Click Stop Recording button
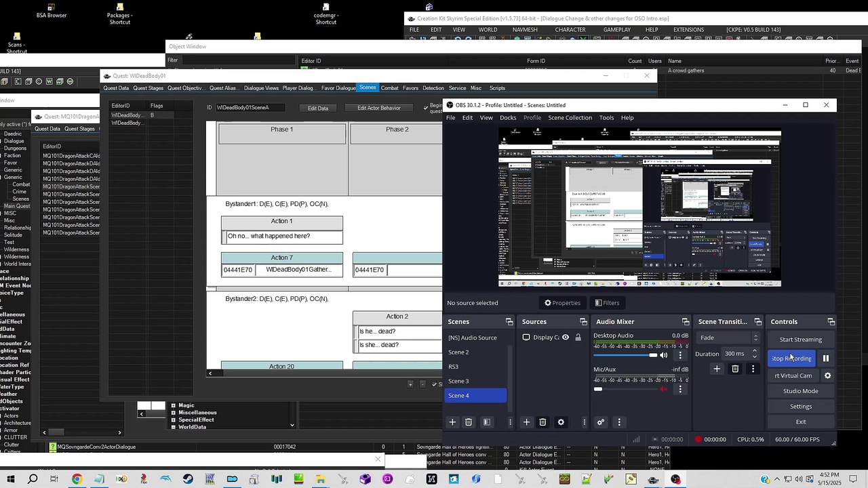Viewport: 868px width, 488px height. pos(792,359)
